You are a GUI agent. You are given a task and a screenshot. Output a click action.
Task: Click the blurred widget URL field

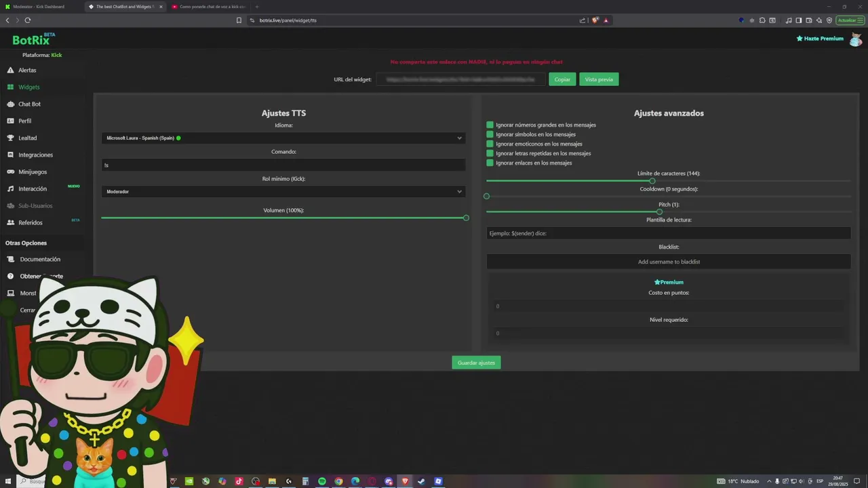pos(460,79)
